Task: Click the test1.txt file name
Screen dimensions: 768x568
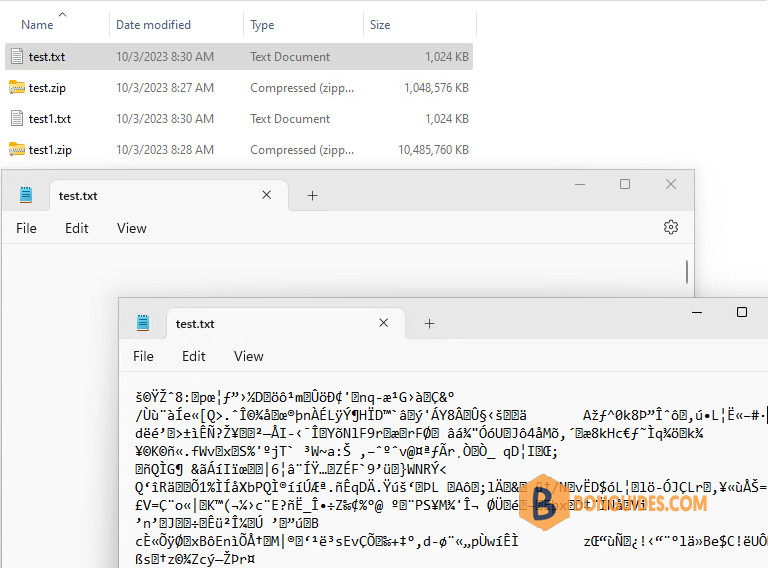Action: click(50, 119)
